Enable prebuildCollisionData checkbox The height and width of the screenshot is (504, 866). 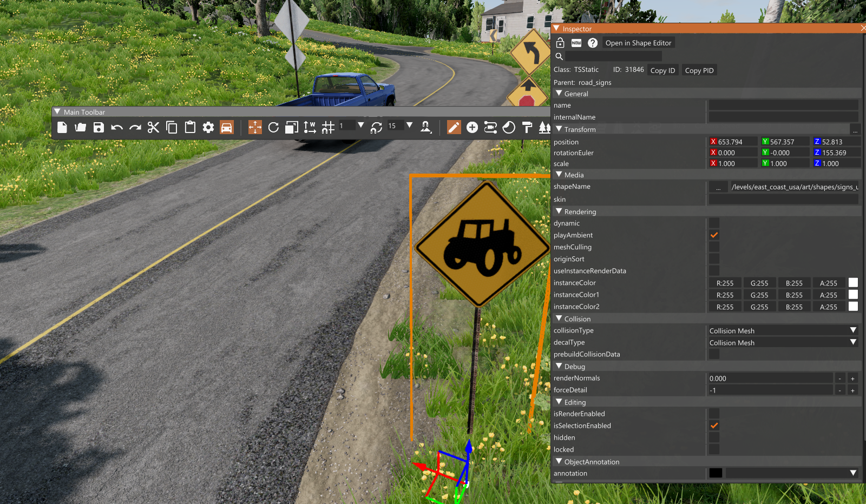coord(714,354)
